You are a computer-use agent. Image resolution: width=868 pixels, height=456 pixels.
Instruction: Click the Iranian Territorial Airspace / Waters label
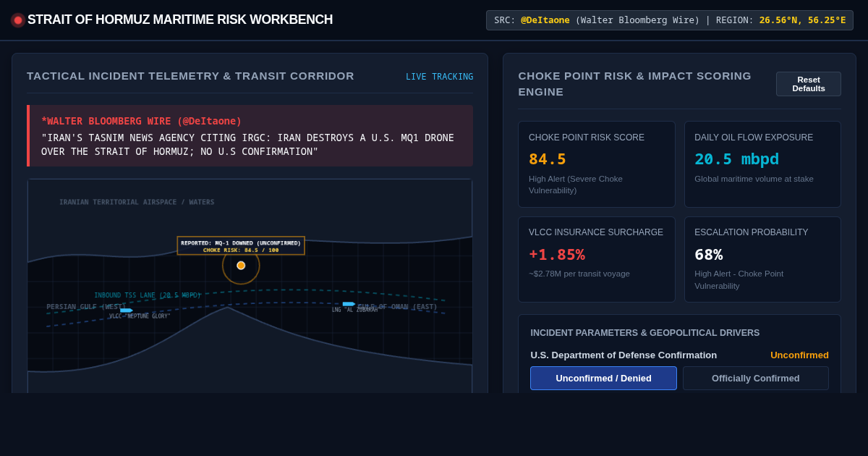[x=137, y=202]
